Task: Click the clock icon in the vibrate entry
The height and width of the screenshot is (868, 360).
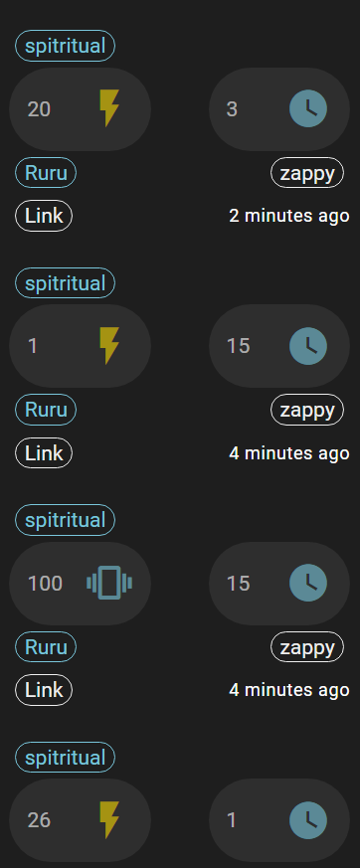Action: (x=308, y=583)
